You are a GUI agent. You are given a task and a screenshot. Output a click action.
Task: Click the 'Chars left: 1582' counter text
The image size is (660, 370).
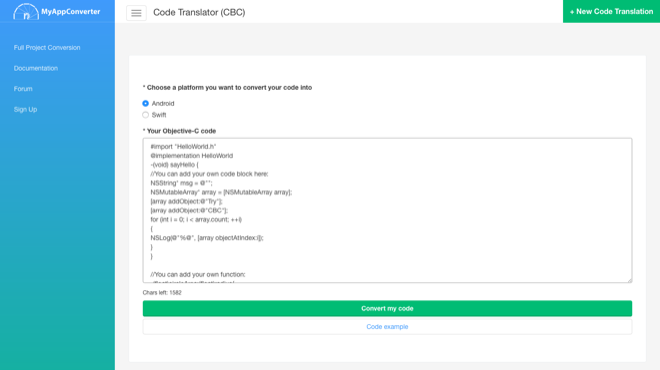(x=162, y=293)
